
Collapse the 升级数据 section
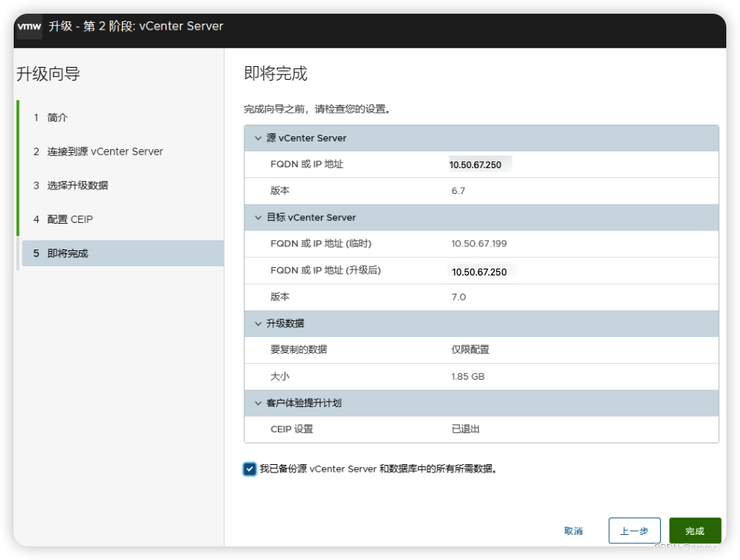click(258, 323)
